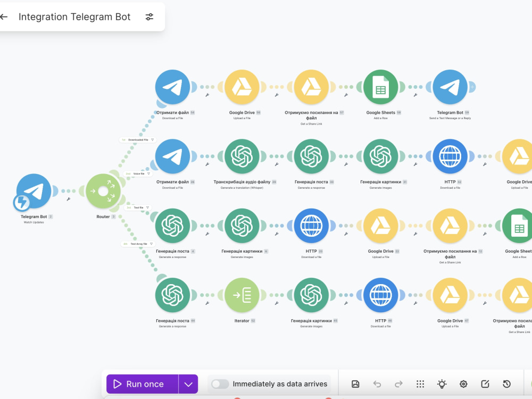Open the 4th Text Array file route filter
Viewport: 532px width, 399px height.
coord(138,244)
